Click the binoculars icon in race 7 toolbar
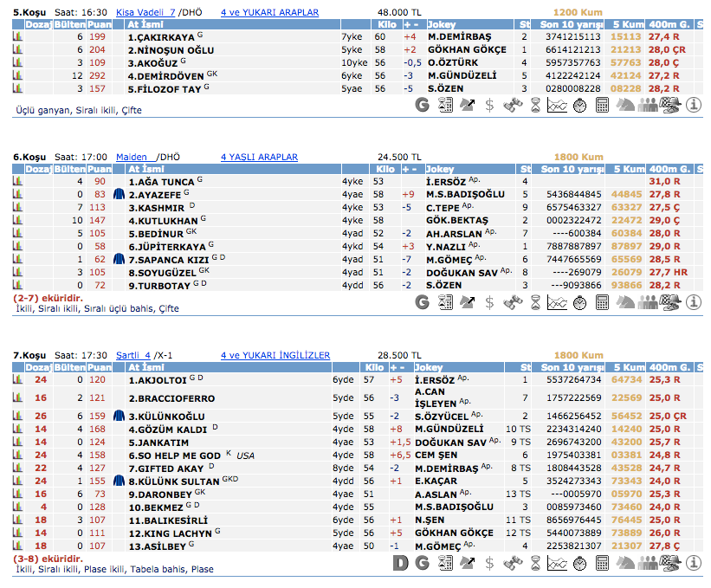 click(x=513, y=563)
